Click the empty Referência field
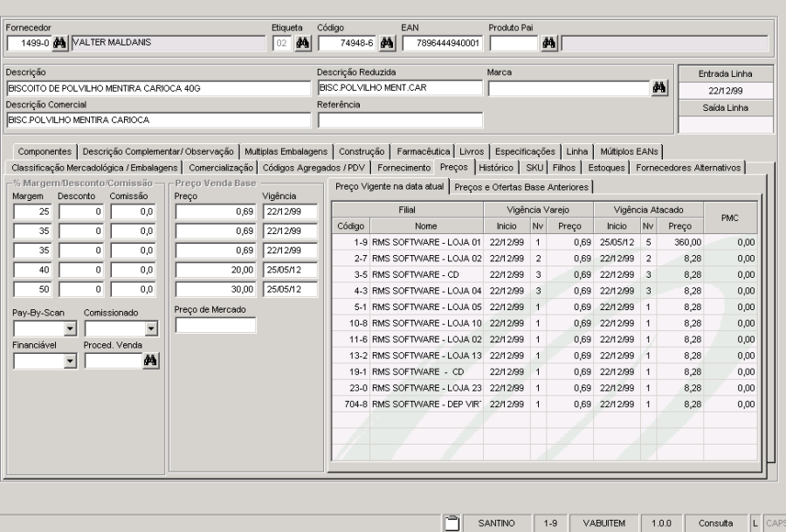Image resolution: width=786 pixels, height=532 pixels. [399, 120]
